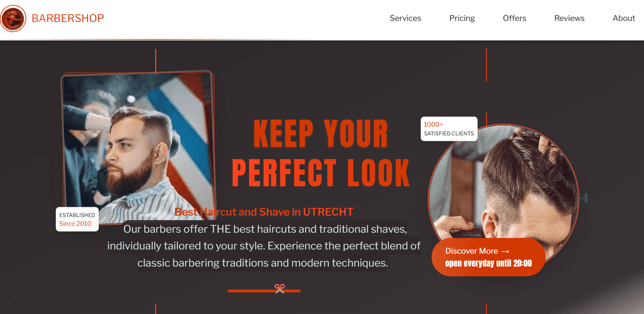644x314 pixels.
Task: Click the KEEP YOUR headline line
Action: (x=320, y=134)
